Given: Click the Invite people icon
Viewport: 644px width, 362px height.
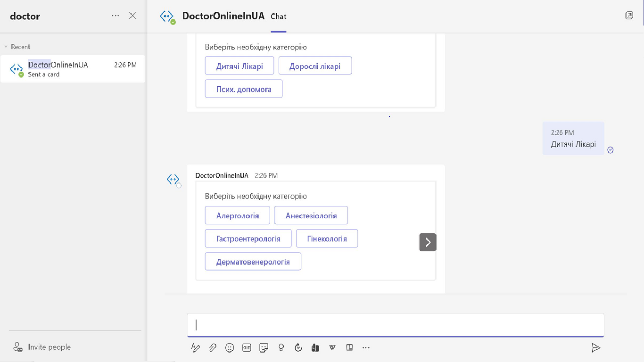Looking at the screenshot, I should tap(18, 347).
